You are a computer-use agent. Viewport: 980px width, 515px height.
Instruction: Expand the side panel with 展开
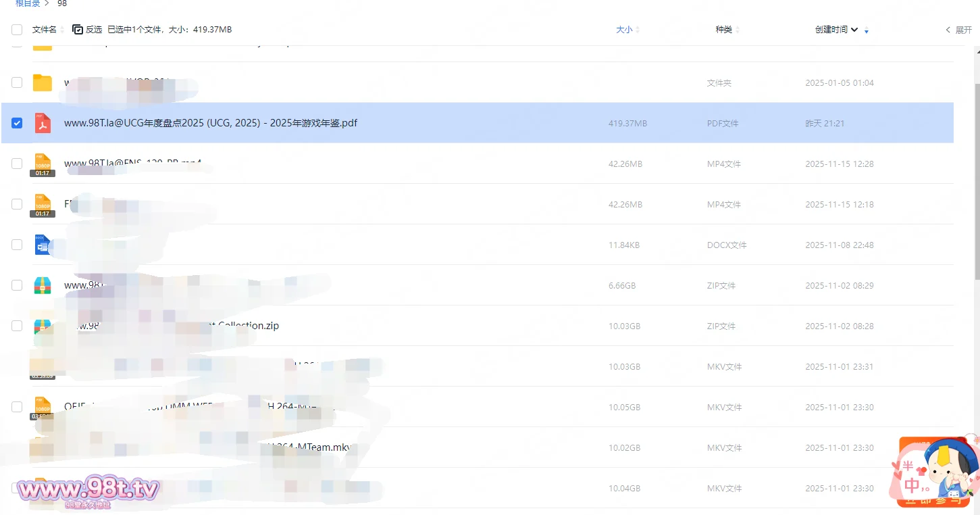pyautogui.click(x=958, y=30)
